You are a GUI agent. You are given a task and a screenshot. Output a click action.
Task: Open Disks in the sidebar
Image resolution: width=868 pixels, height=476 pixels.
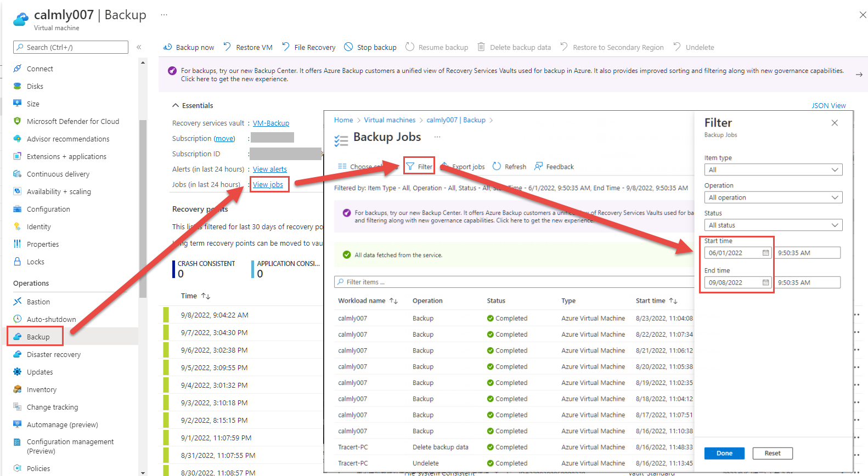click(x=35, y=86)
